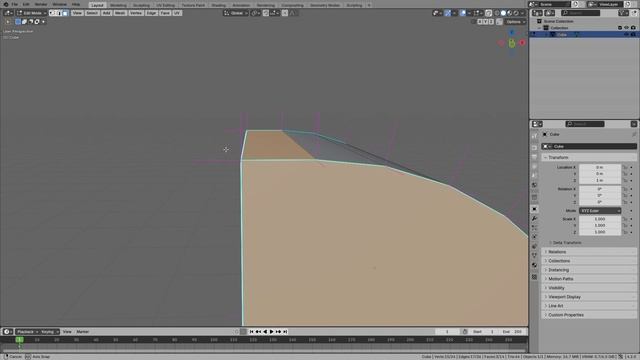The width and height of the screenshot is (640, 360).
Task: Jump to the timeline start frame
Action: coord(251,332)
